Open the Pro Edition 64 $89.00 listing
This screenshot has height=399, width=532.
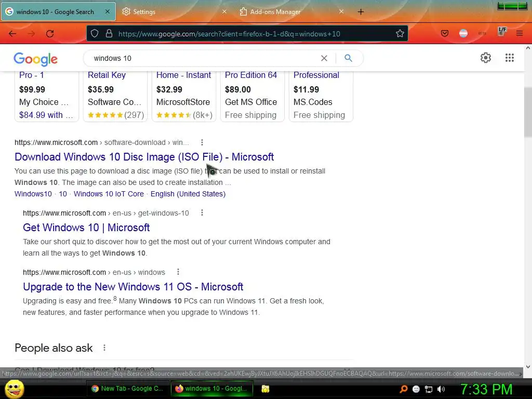(252, 96)
